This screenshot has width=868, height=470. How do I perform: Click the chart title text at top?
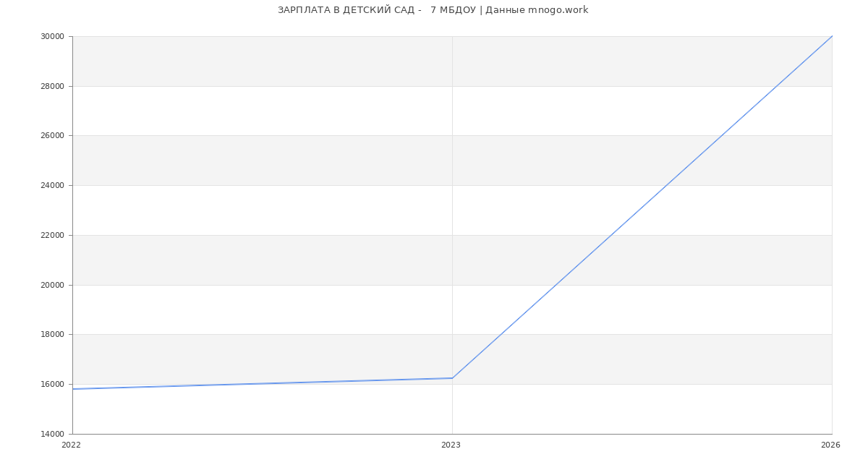click(433, 10)
